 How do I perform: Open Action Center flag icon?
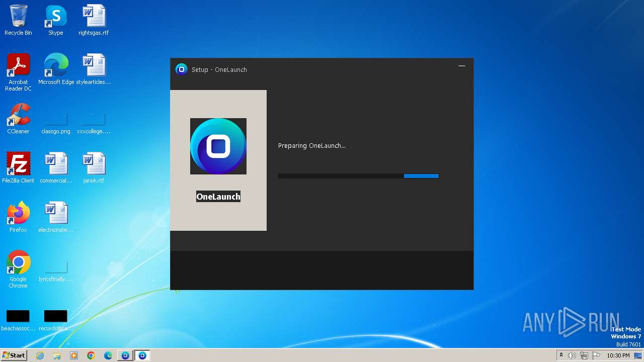[x=596, y=355]
